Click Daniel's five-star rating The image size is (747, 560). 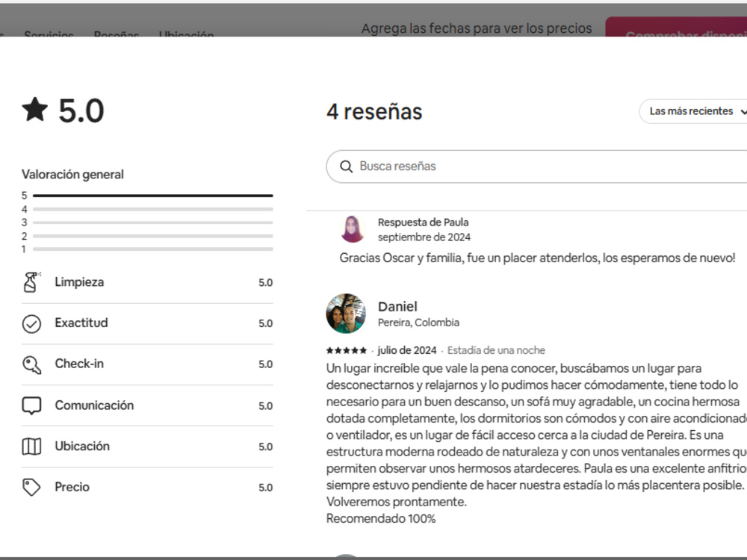pyautogui.click(x=347, y=350)
